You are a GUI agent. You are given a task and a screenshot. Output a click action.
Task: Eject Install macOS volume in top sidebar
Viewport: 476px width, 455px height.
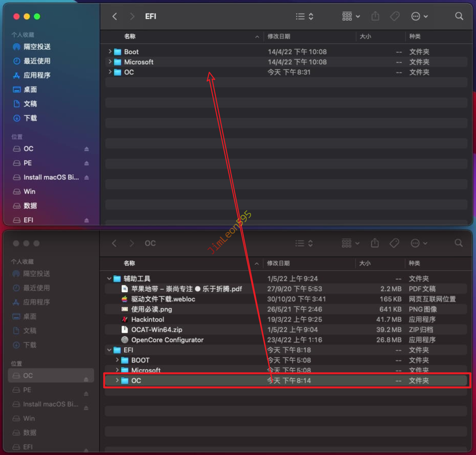click(x=86, y=177)
